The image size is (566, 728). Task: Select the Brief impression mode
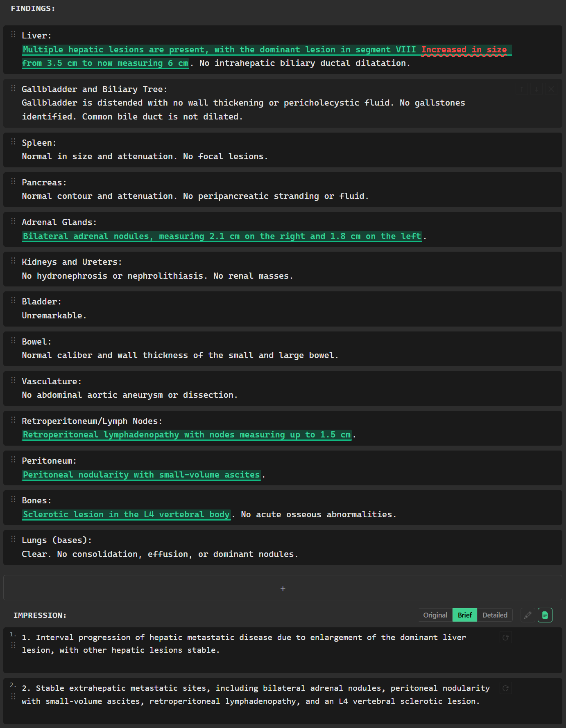point(464,615)
